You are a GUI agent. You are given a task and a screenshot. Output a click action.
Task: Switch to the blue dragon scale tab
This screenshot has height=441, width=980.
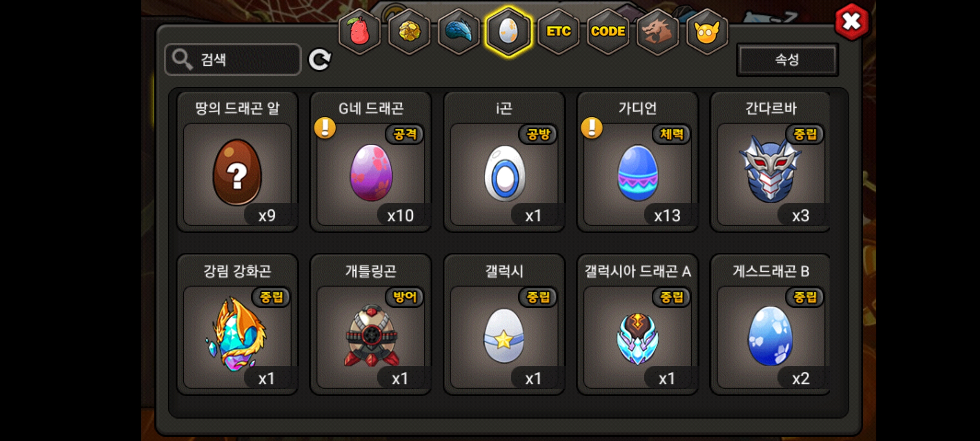pos(459,31)
